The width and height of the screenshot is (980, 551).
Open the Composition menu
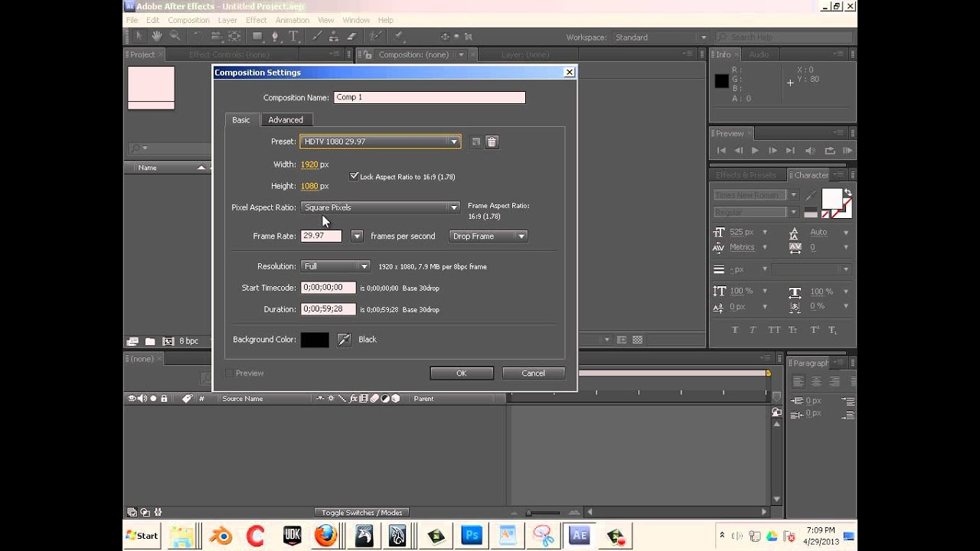(x=188, y=20)
